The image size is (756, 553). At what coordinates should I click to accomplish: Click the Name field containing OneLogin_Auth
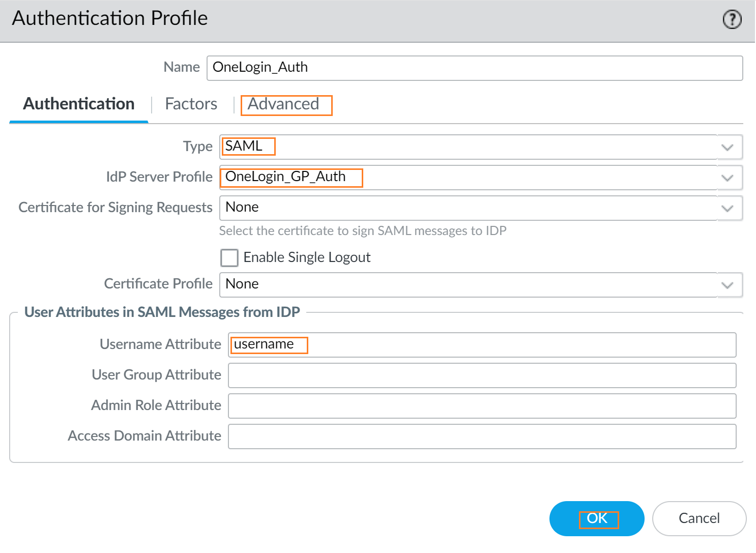click(x=474, y=68)
